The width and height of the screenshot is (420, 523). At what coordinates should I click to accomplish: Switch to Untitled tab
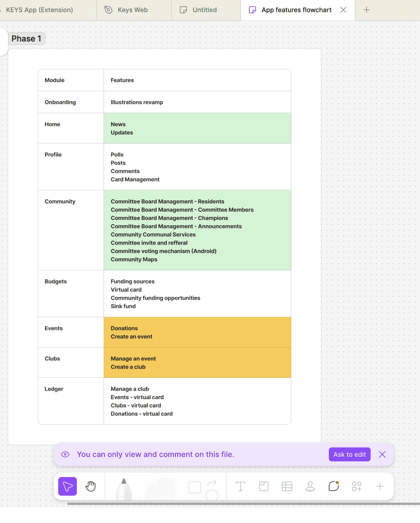(206, 10)
